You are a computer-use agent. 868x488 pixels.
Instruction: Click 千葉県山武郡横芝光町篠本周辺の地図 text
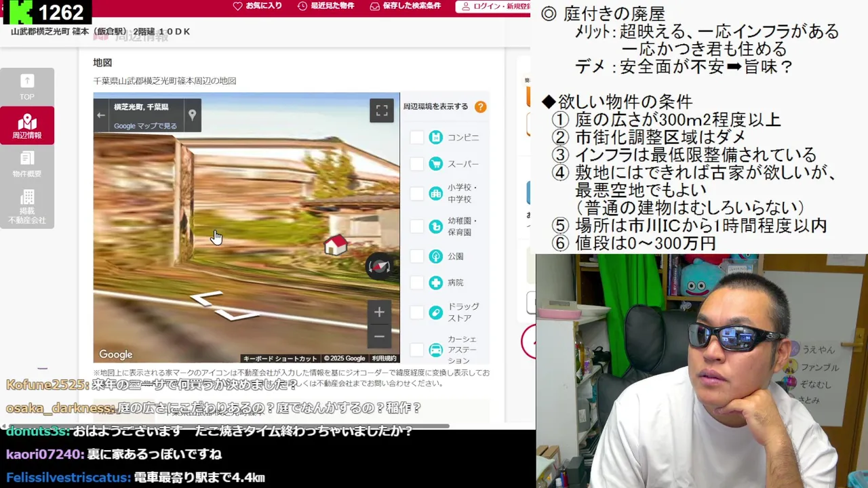pos(165,81)
